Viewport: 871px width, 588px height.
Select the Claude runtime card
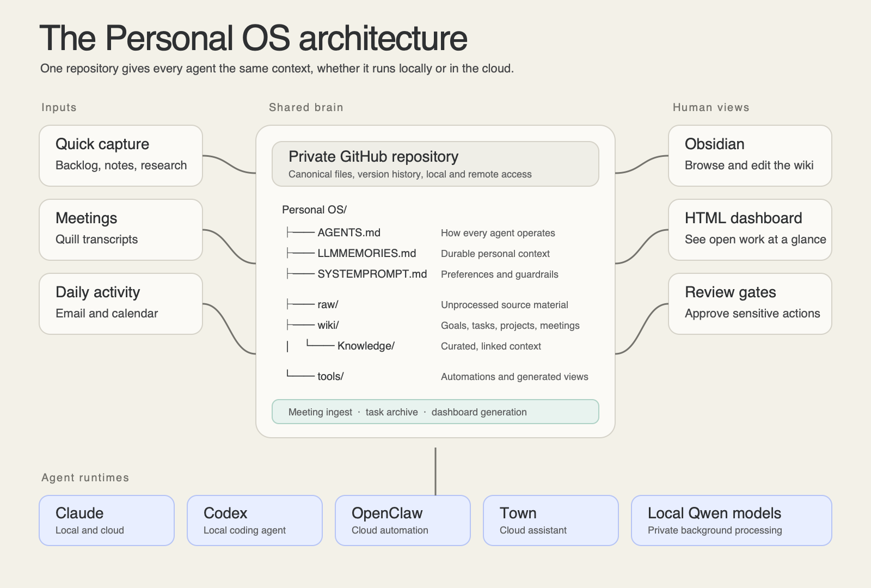[107, 520]
